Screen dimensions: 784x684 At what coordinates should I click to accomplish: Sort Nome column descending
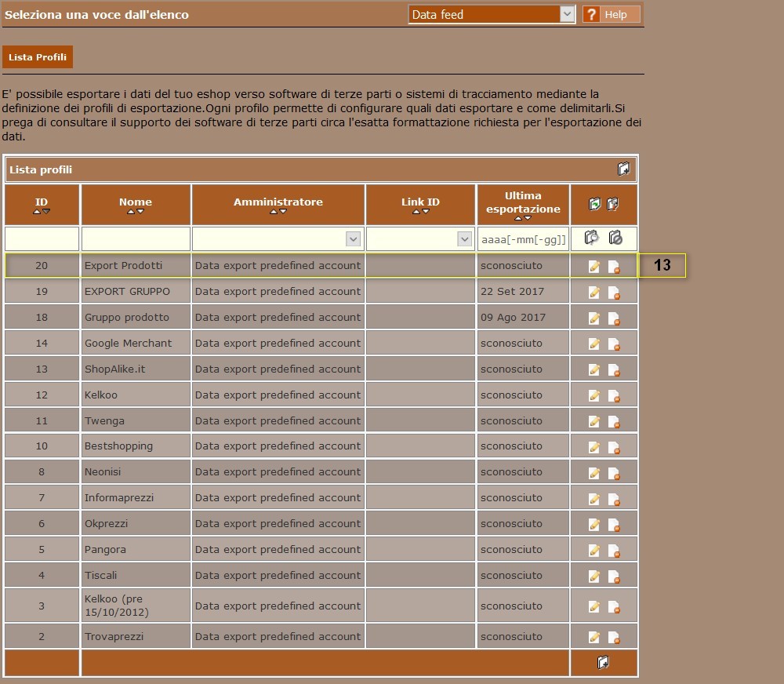[140, 212]
